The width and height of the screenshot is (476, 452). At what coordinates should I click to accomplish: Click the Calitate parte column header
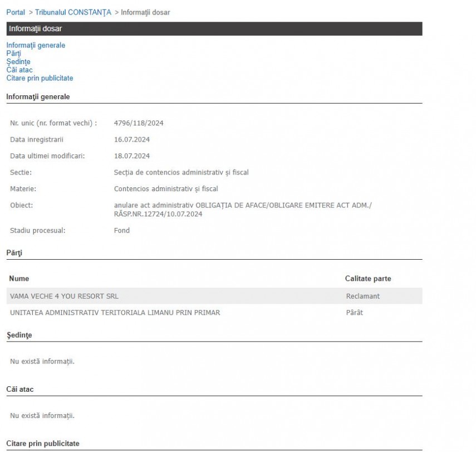pyautogui.click(x=368, y=279)
